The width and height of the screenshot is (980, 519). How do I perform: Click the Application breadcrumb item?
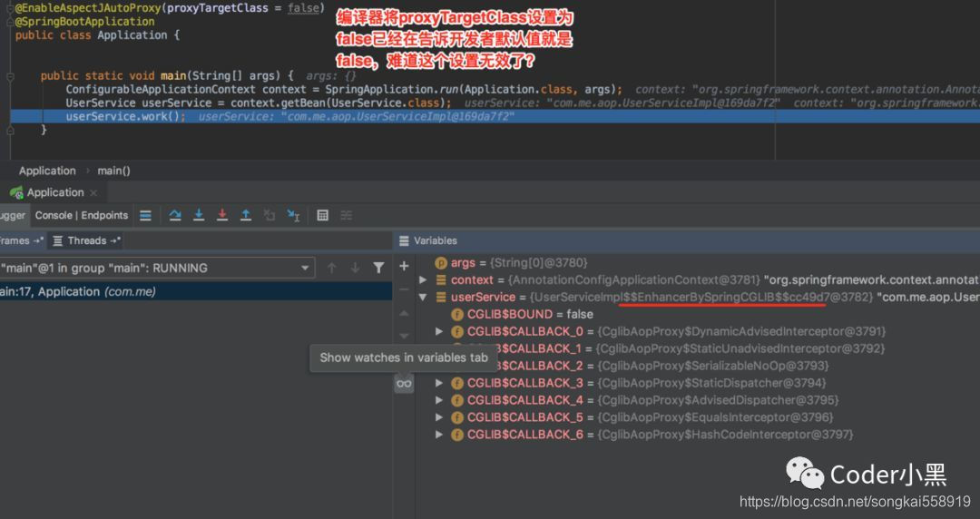(47, 171)
